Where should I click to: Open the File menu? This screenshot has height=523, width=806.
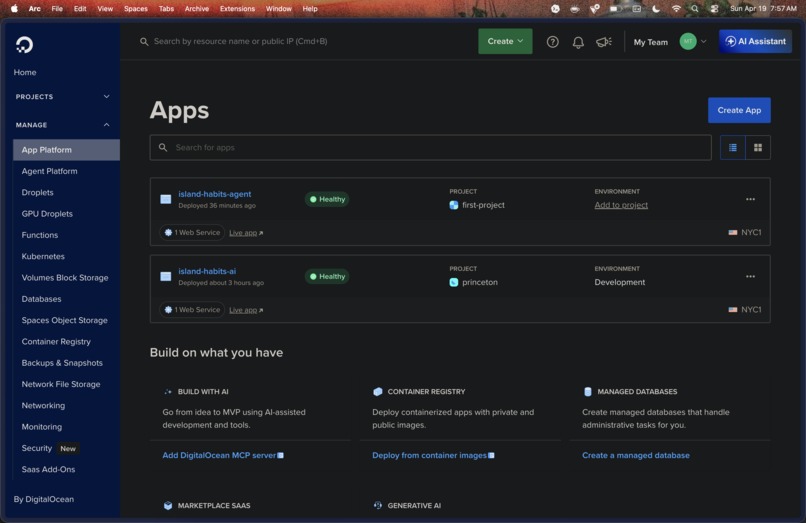57,9
